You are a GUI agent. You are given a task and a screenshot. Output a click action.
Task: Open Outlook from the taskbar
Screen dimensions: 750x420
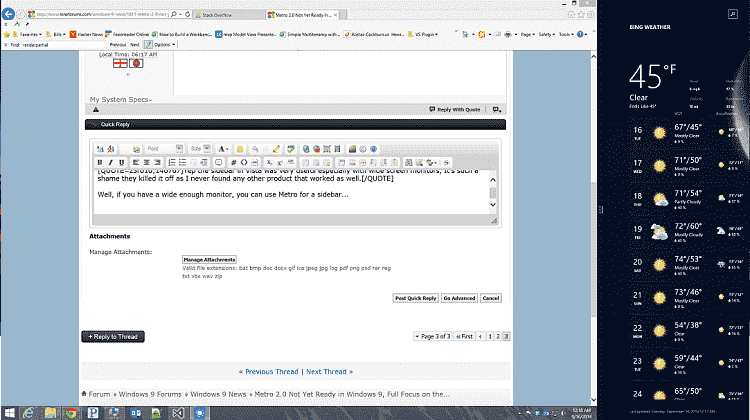[x=135, y=412]
